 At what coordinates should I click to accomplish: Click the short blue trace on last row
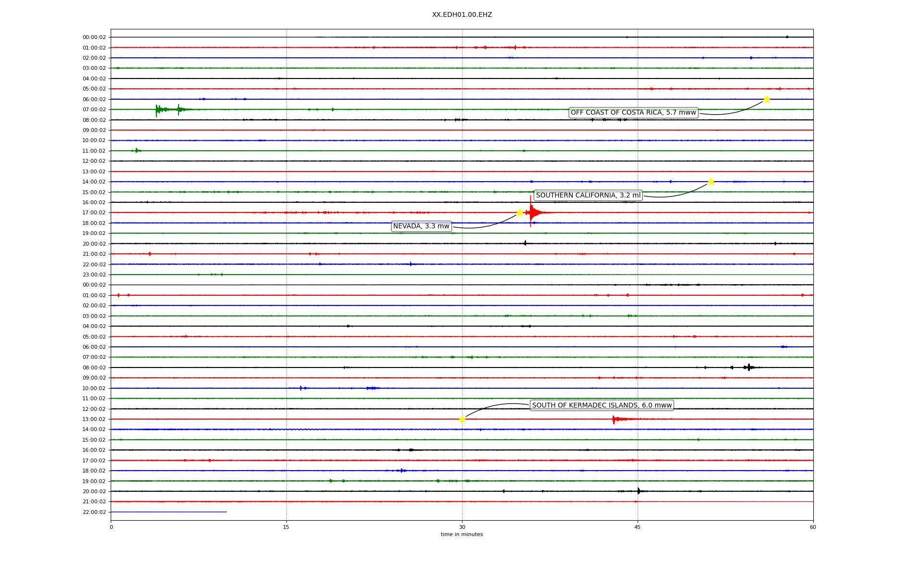(x=168, y=512)
